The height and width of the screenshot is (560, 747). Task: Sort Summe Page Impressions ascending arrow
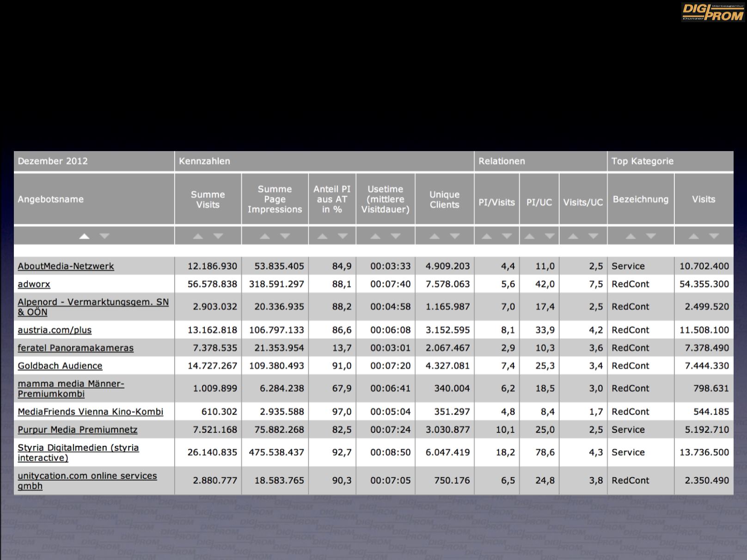[265, 236]
